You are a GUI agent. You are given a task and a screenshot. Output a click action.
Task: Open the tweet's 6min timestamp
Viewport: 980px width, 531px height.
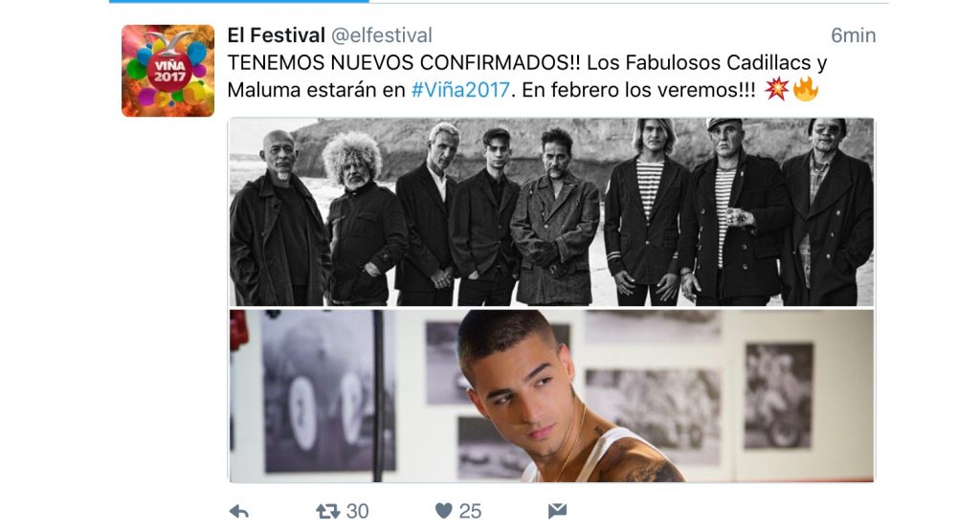point(853,35)
